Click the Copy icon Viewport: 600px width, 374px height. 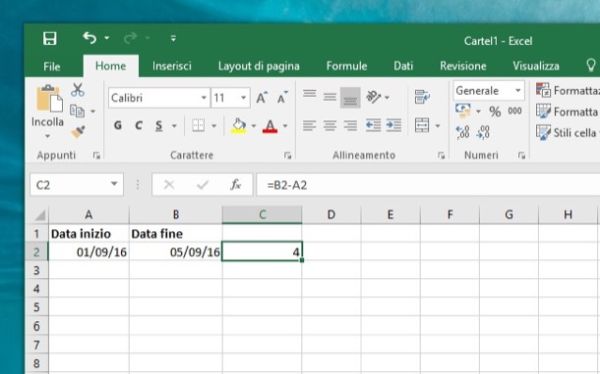coord(78,111)
